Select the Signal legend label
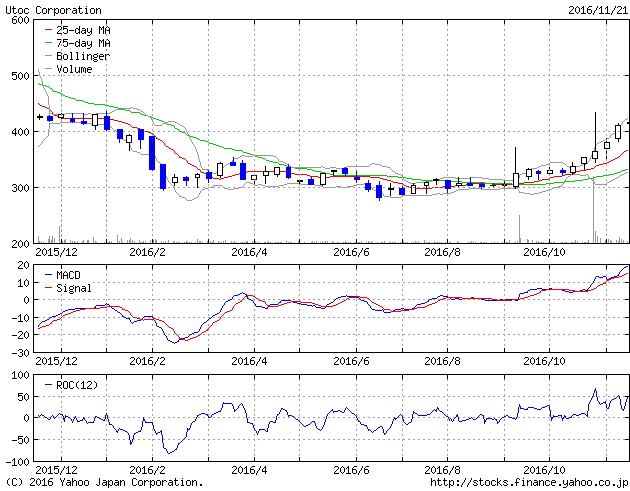 tap(75, 288)
